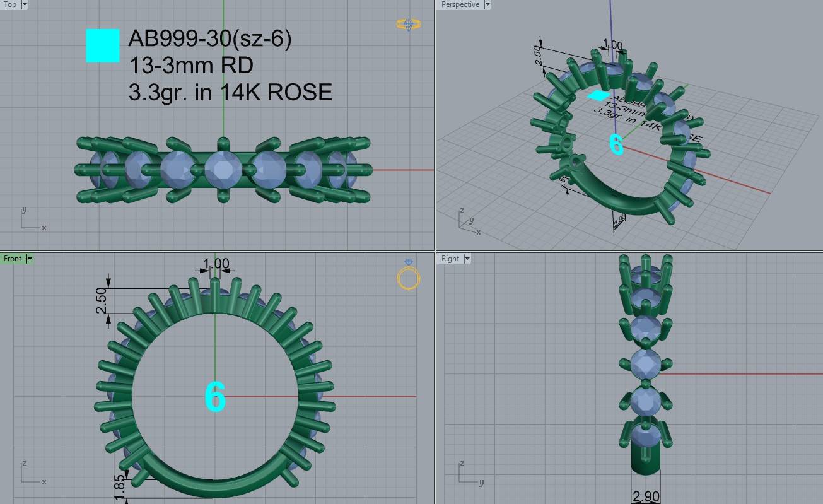Viewport: 823px width, 504px height.
Task: Click the ring icon in Front viewport
Action: coord(409,275)
